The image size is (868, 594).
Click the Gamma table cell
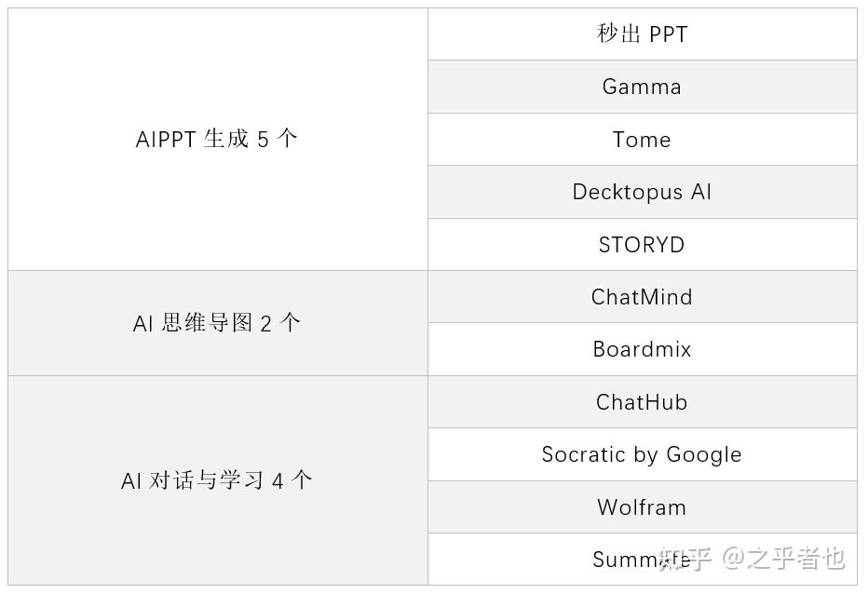tap(642, 87)
